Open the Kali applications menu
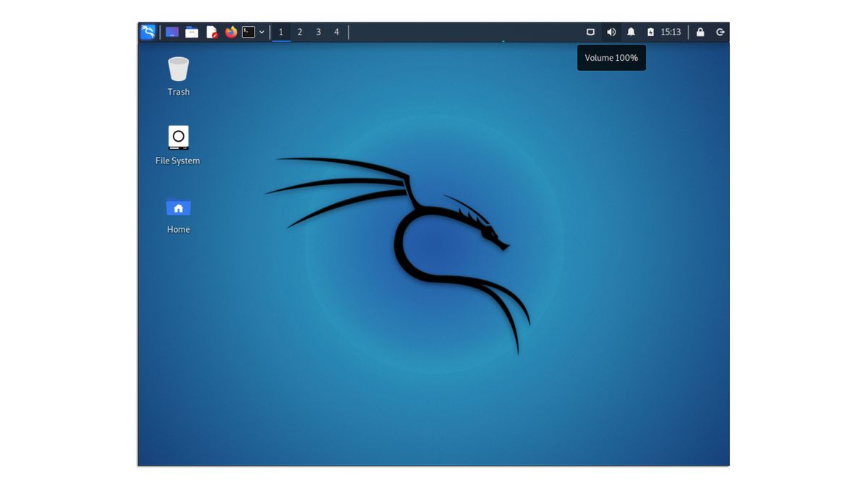The image size is (868, 488). pos(147,31)
